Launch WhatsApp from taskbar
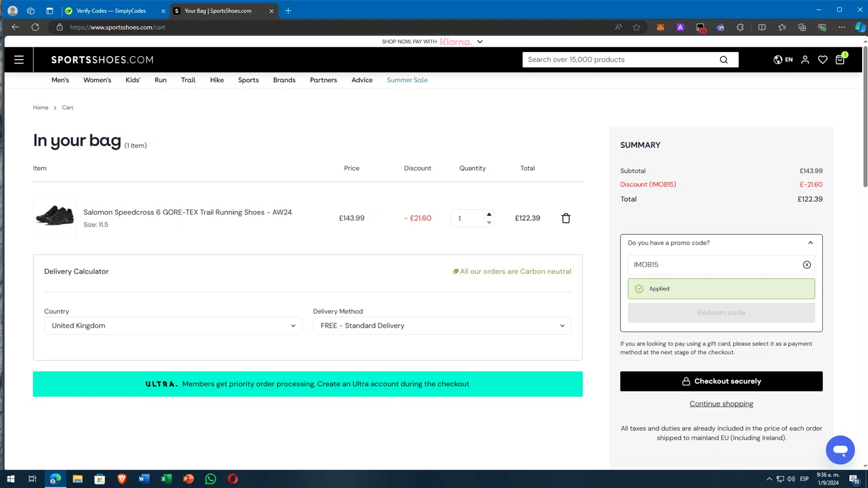868x488 pixels. 211,479
